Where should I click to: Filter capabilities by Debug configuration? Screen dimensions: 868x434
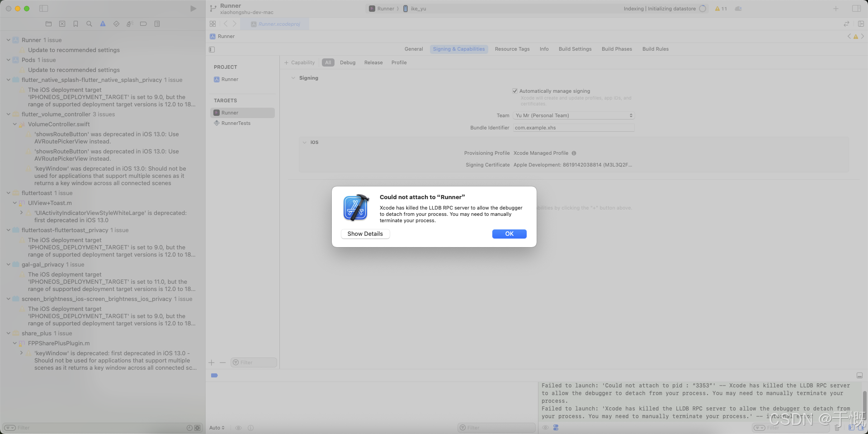coord(348,62)
